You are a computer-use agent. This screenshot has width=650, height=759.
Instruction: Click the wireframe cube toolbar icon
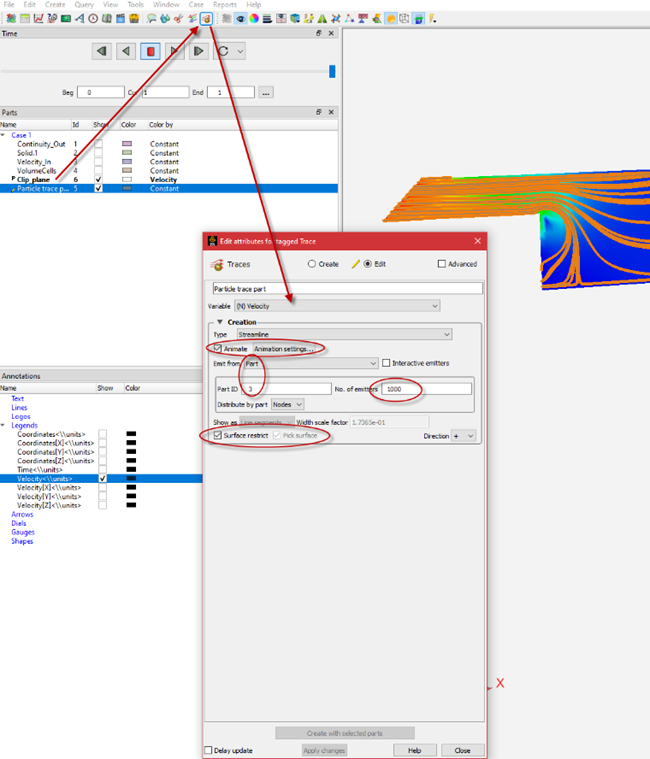pos(404,19)
